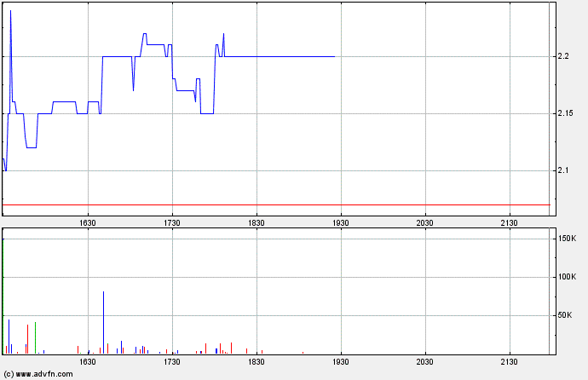
Task: Click the 1830 label under the price chart
Action: (256, 222)
